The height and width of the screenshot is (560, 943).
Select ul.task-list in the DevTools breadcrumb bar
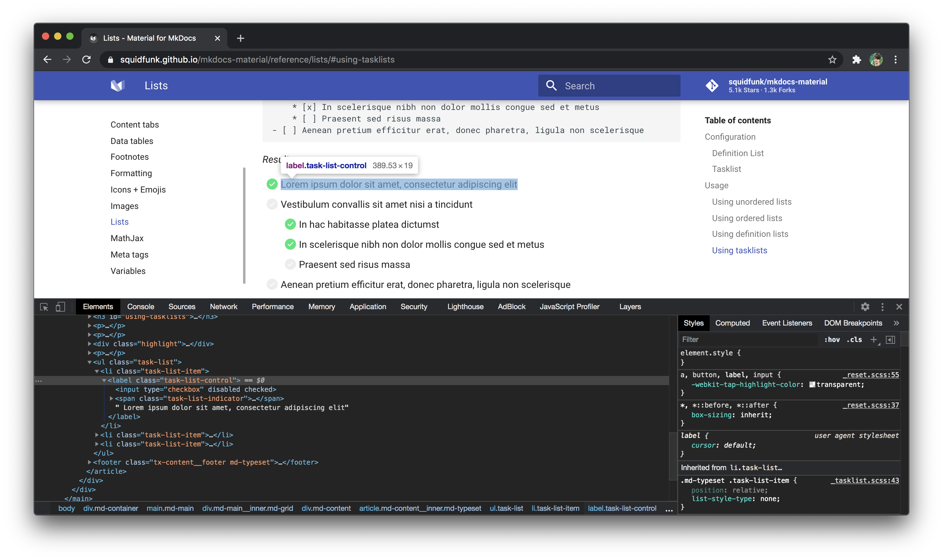pos(506,508)
